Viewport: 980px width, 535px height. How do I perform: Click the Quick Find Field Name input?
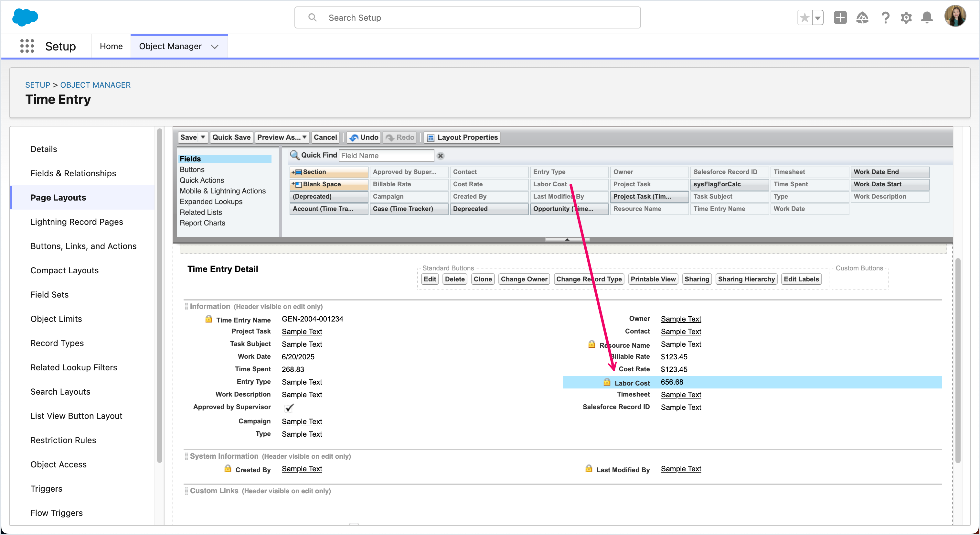[x=386, y=155]
